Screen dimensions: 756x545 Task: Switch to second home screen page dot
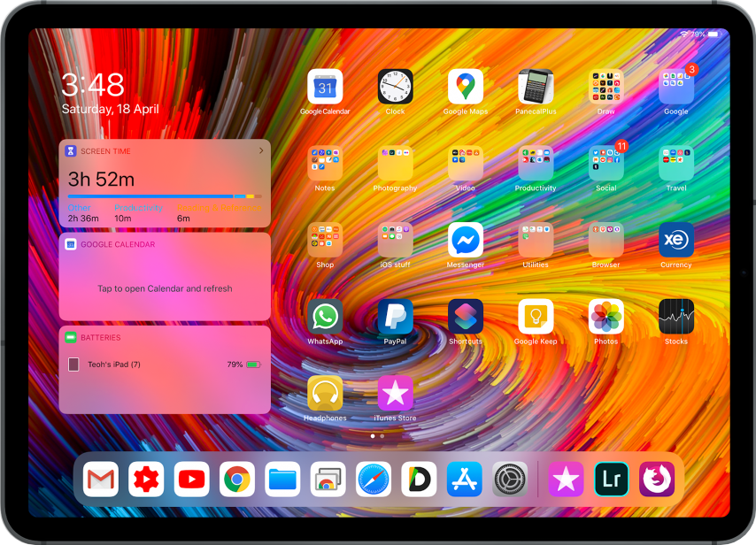coord(382,436)
